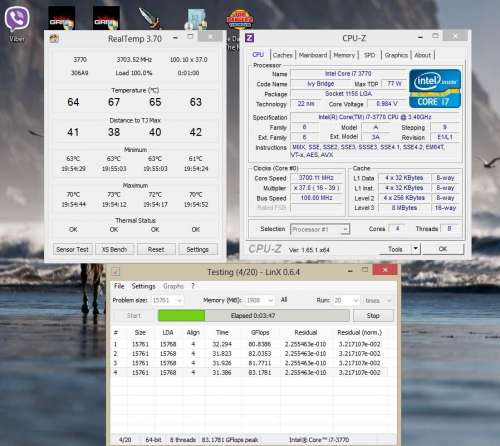Viewport: 500px width, 446px height.
Task: Open the Run count dropdown in LinX
Action: point(345,300)
